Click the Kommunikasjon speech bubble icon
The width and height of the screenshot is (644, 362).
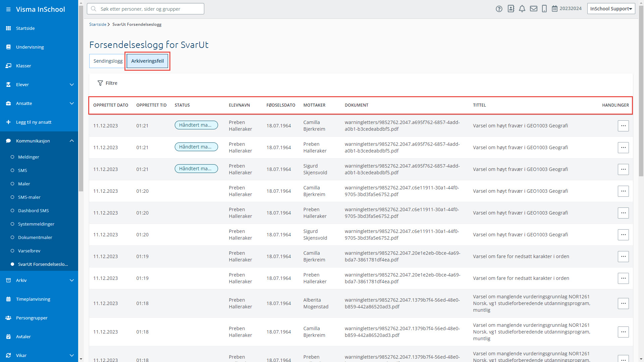click(8, 141)
